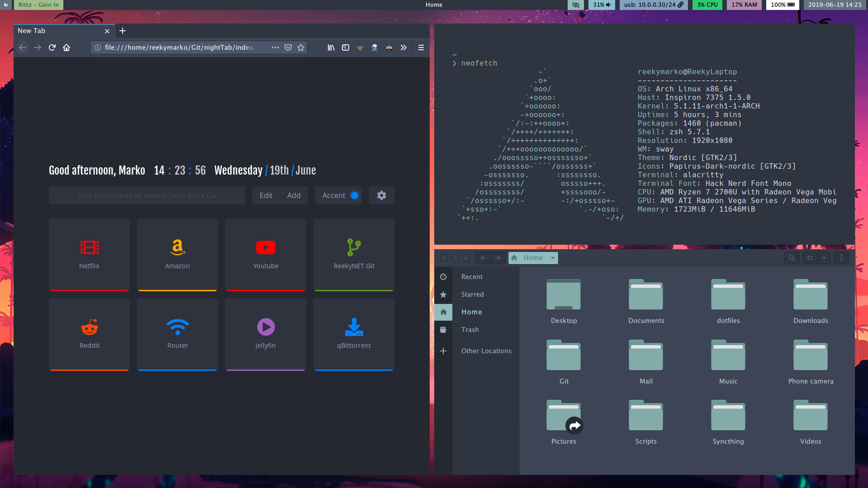Click the Firefox forward arrow

coord(38,47)
